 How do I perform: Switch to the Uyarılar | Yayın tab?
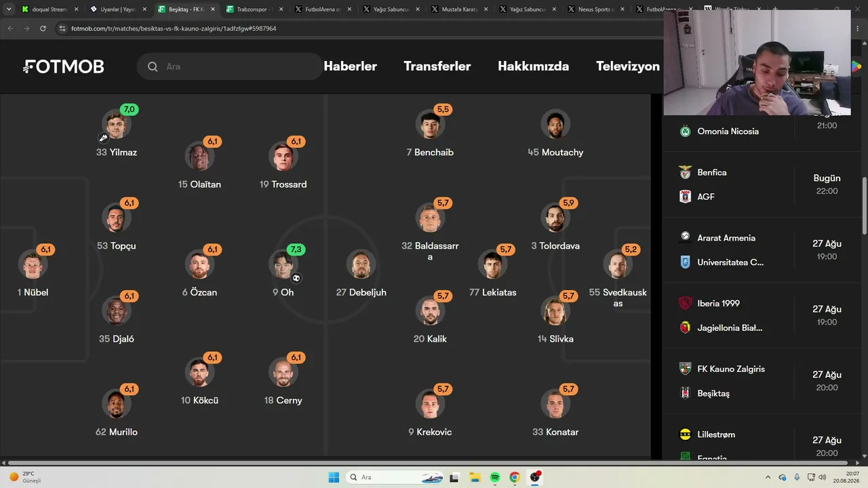pyautogui.click(x=118, y=9)
